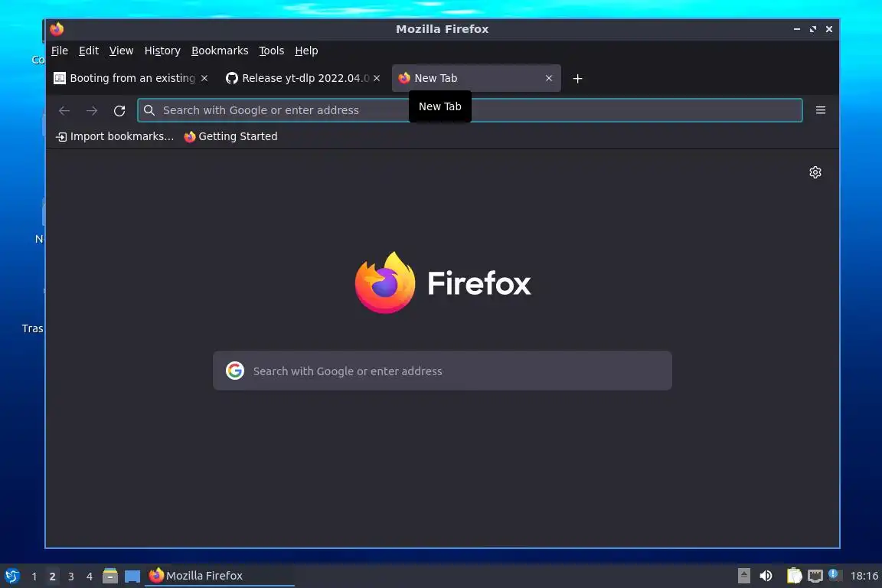This screenshot has height=588, width=882.
Task: Open the Getting Started bookmark
Action: [231, 137]
